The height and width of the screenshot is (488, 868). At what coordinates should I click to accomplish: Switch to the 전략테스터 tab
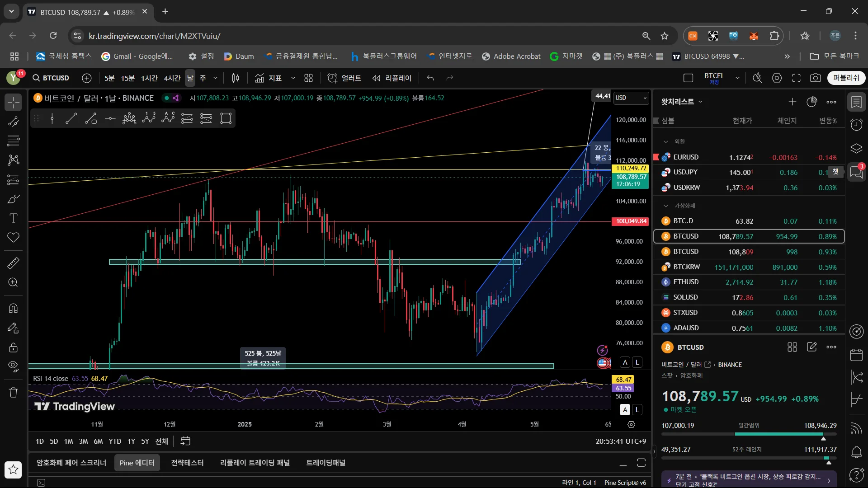pos(187,463)
